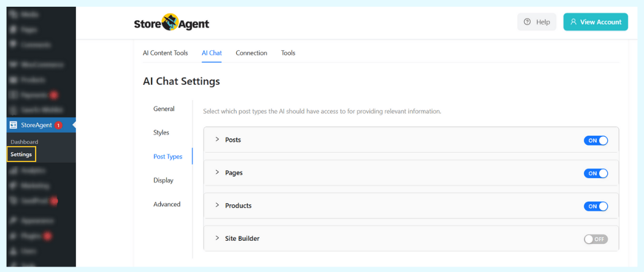Expand the Posts row chevron

tap(217, 139)
